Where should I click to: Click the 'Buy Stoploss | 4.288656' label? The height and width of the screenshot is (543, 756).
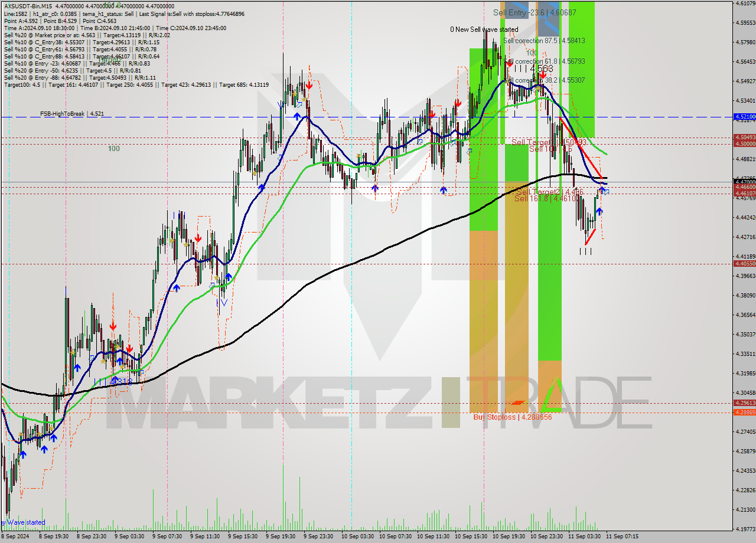tap(513, 417)
